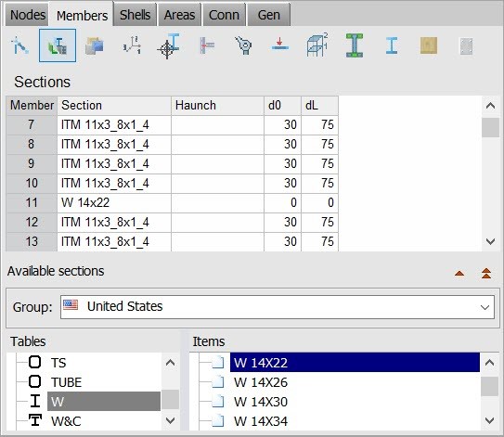Open the materials icon with stacked squares

95,45
